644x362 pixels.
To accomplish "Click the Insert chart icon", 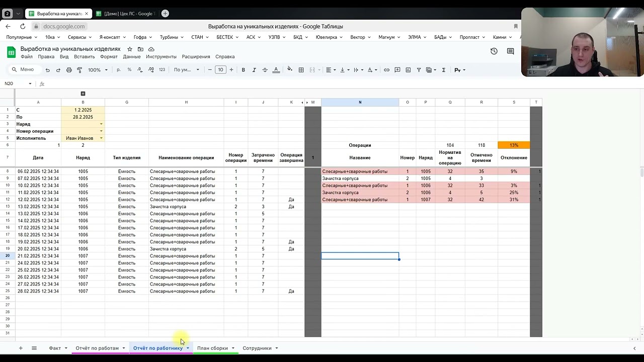I will pos(408,70).
